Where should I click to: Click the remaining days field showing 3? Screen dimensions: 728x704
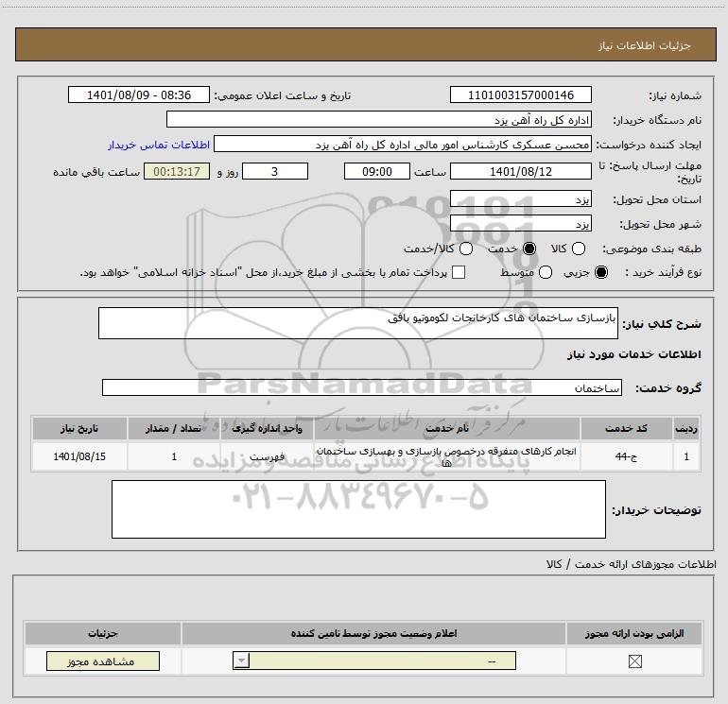click(275, 171)
